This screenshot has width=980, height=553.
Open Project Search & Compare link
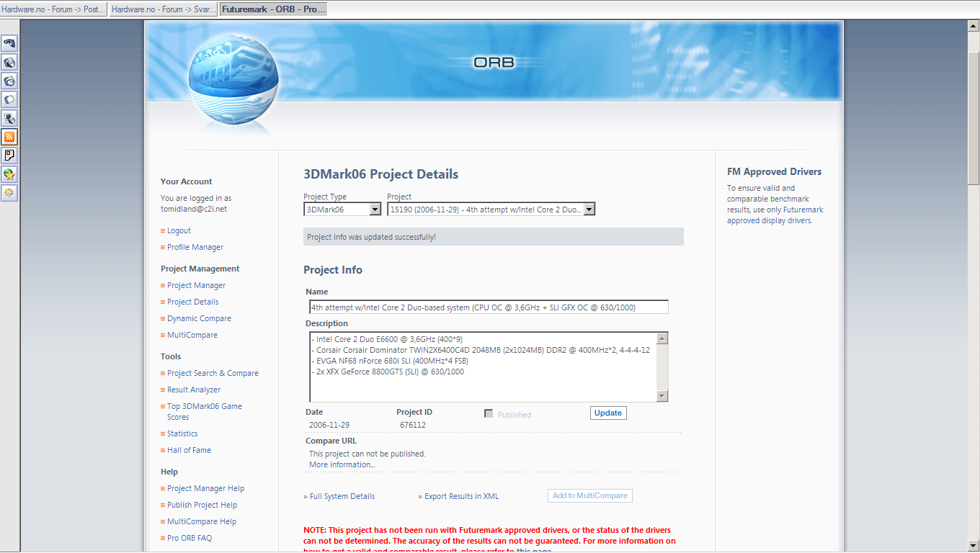click(x=213, y=374)
